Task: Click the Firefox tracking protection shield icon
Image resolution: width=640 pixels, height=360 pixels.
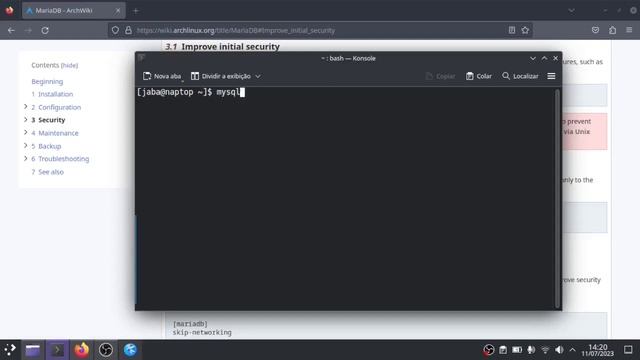Action: tap(116, 30)
